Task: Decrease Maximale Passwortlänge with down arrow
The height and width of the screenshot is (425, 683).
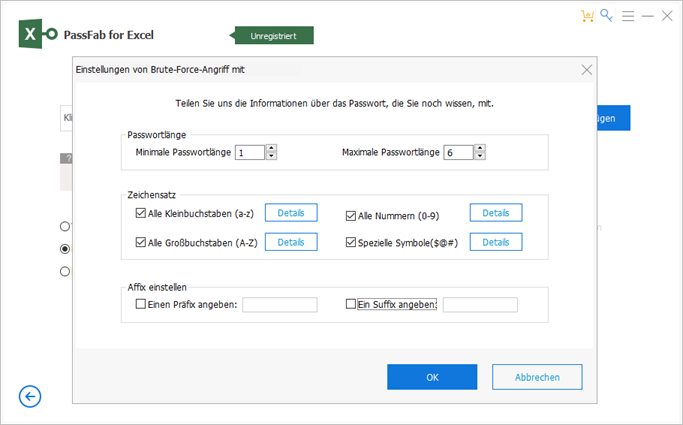Action: pyautogui.click(x=480, y=156)
